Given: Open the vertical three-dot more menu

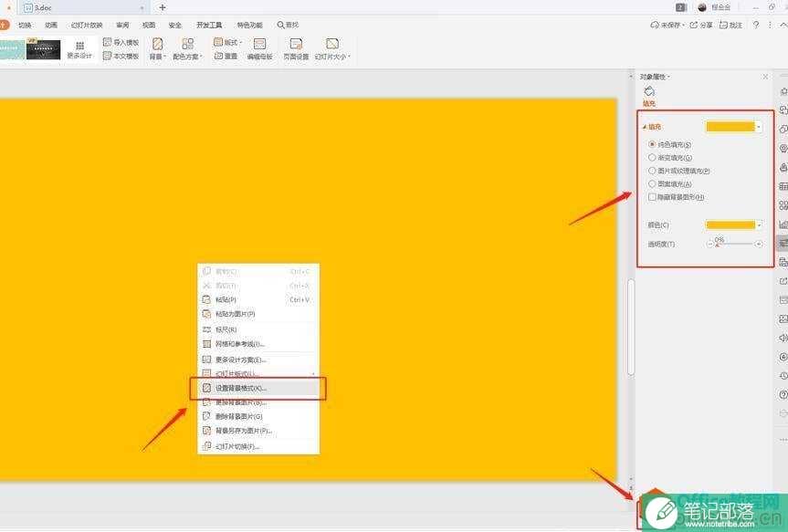Looking at the screenshot, I should click(x=770, y=25).
